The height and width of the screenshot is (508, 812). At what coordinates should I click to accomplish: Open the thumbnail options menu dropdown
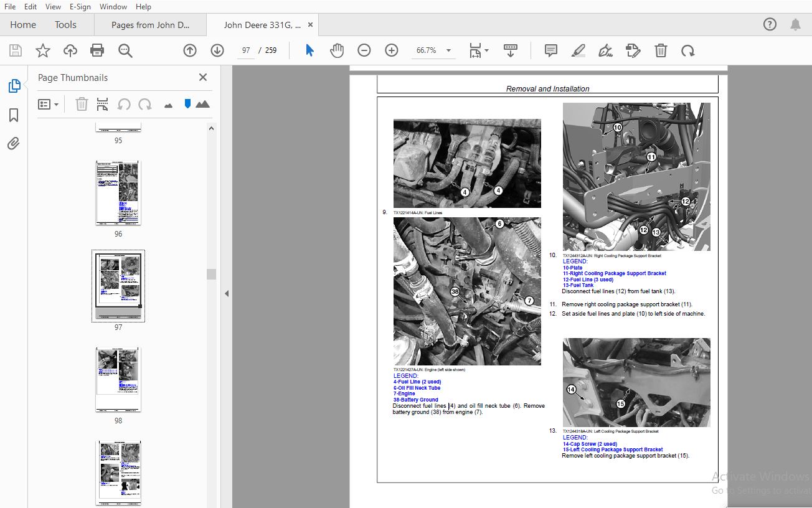(x=49, y=105)
